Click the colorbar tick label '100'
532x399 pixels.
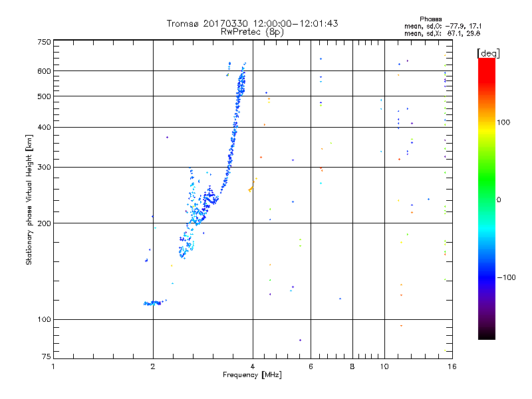[503, 122]
